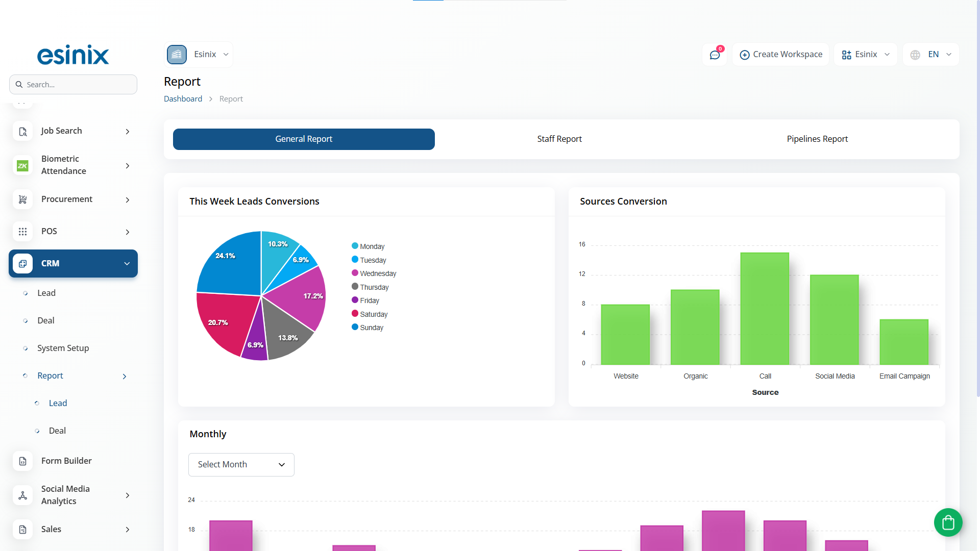Toggle Monday in the pie legend
The image size is (980, 551).
368,246
